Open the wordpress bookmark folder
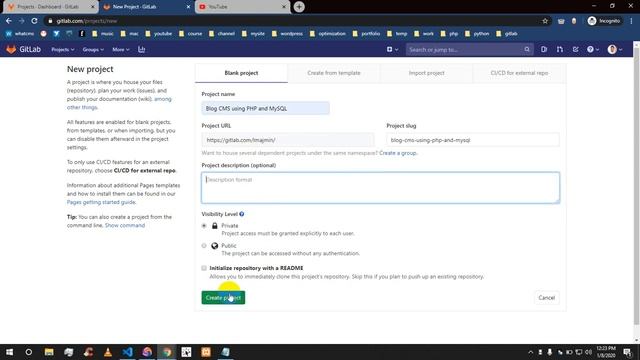 (287, 33)
